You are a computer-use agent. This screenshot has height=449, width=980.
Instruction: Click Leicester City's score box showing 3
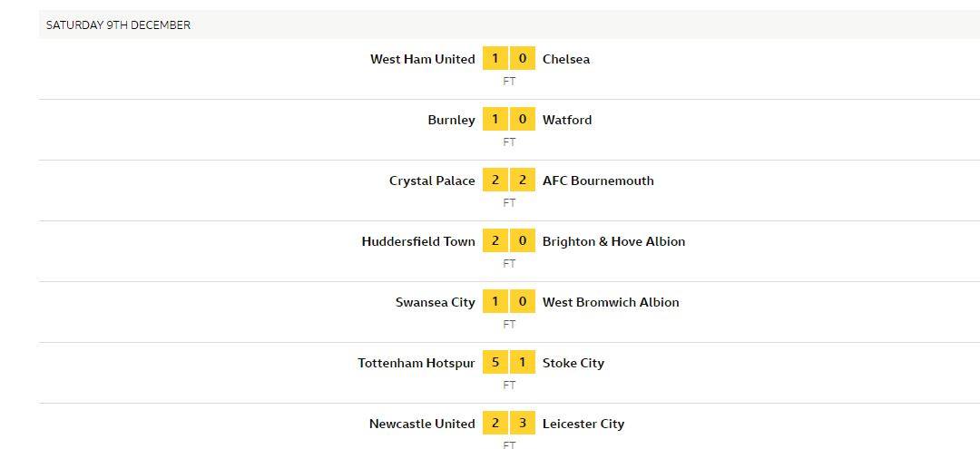[x=523, y=423]
